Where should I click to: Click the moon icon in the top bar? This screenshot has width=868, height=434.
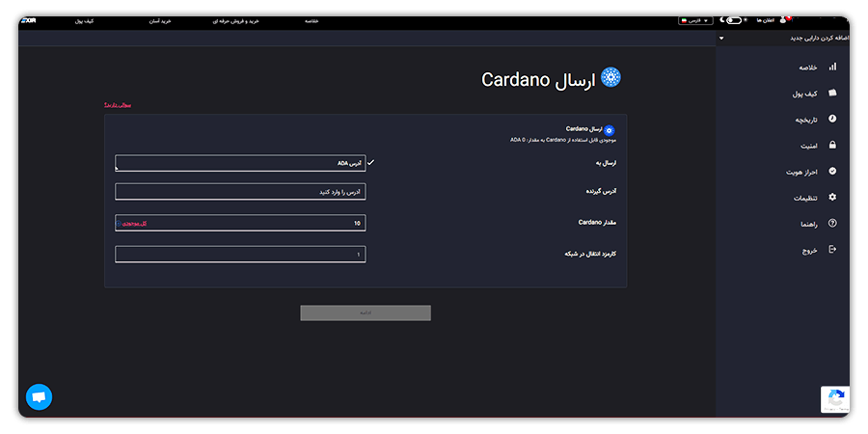(721, 20)
